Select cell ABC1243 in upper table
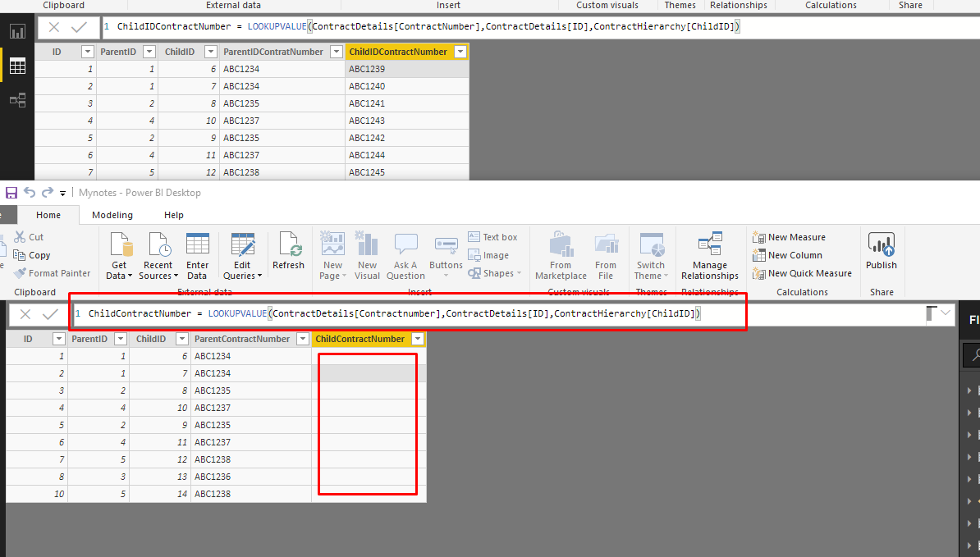 407,121
